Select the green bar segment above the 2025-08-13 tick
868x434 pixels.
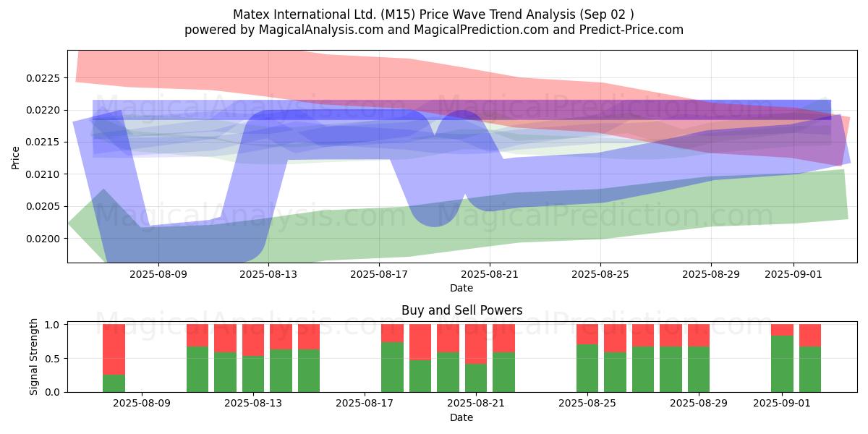[x=253, y=374]
